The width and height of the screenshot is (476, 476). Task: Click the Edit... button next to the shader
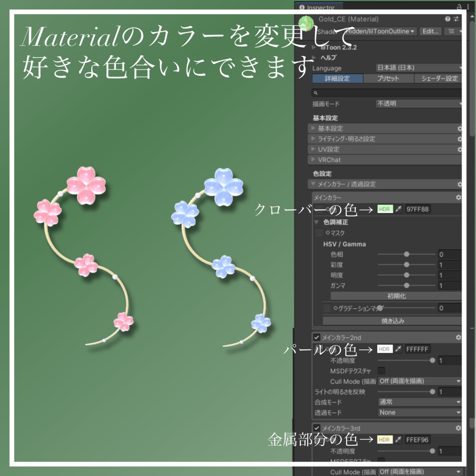click(x=430, y=32)
